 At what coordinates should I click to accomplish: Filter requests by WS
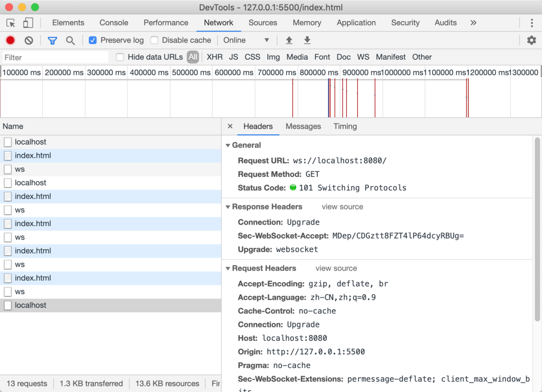(x=363, y=57)
